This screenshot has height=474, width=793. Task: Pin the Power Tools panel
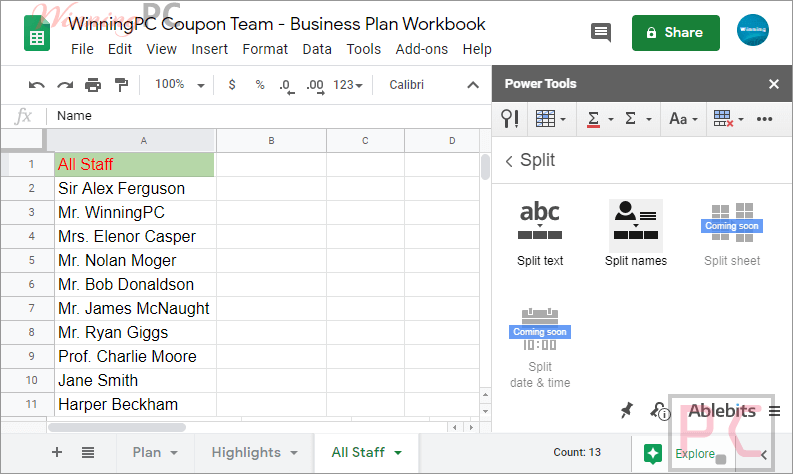point(627,410)
